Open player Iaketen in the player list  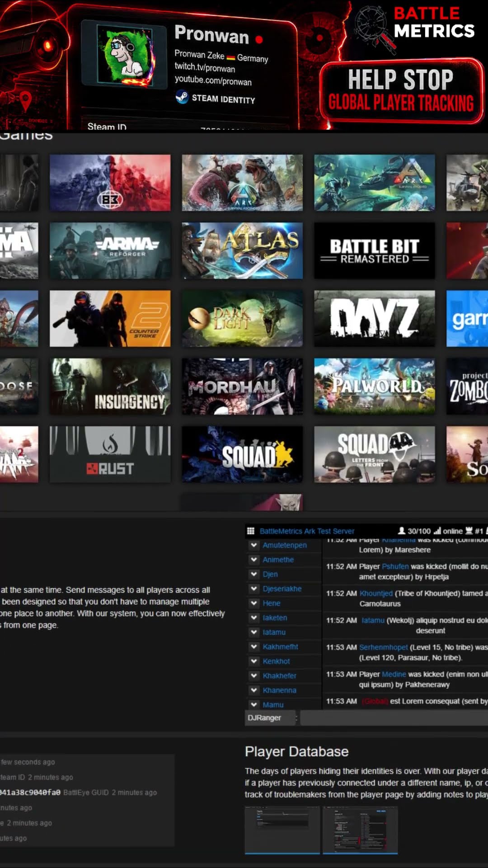(x=275, y=618)
